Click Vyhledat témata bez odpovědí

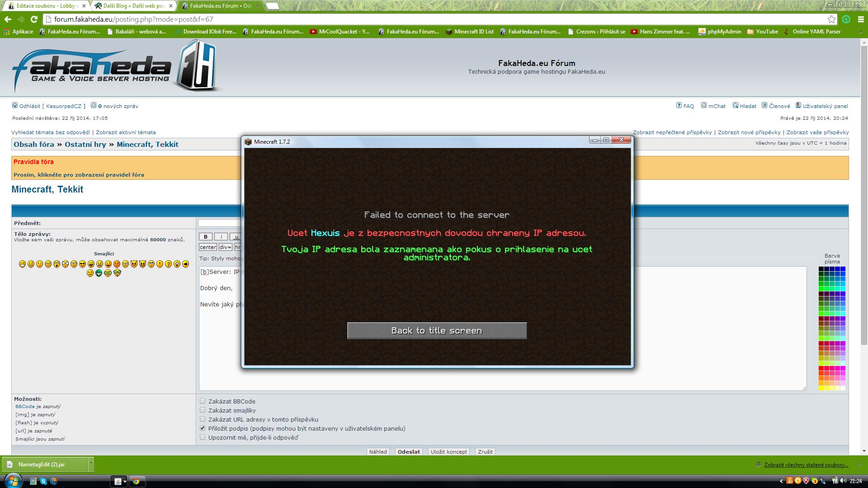tap(51, 132)
